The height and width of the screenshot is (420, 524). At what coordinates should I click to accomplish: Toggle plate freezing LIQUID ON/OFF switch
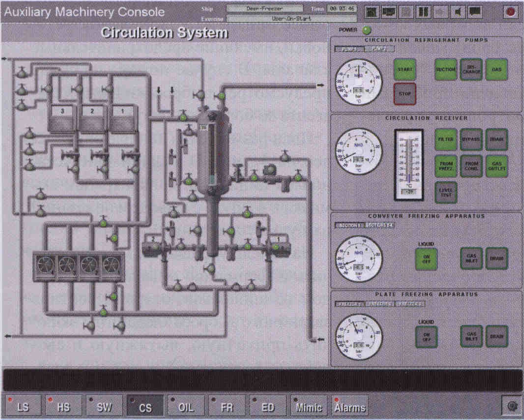tap(426, 337)
